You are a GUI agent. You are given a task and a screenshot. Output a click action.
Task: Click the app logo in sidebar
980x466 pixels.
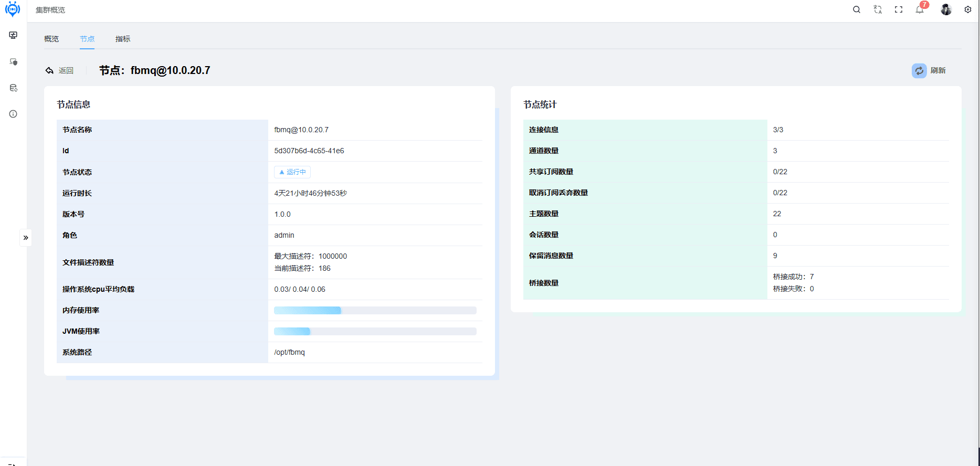(13, 9)
